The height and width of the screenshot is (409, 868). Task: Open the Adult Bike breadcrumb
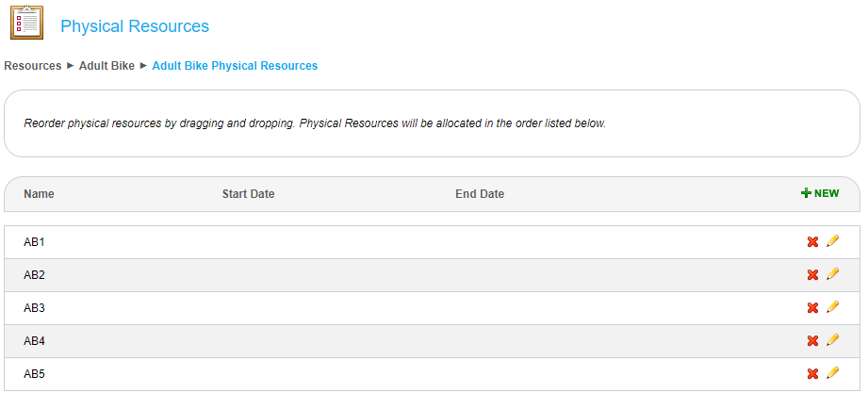[x=106, y=66]
